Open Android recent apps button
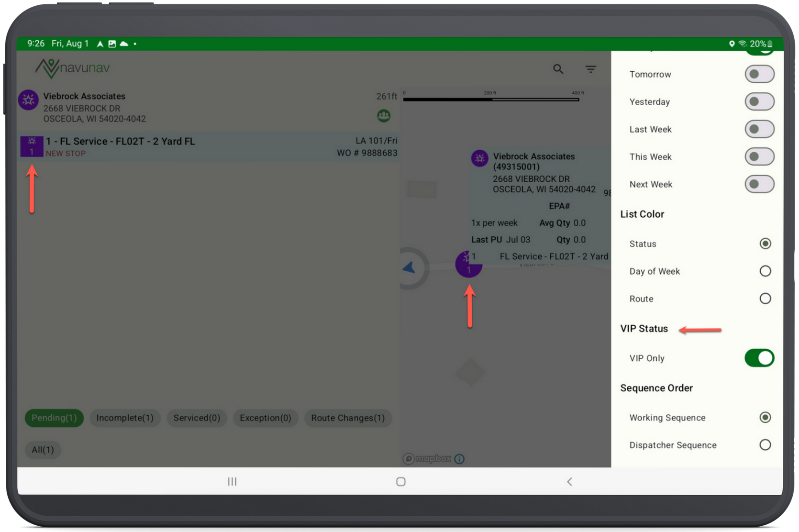This screenshot has width=799, height=532. pos(232,481)
